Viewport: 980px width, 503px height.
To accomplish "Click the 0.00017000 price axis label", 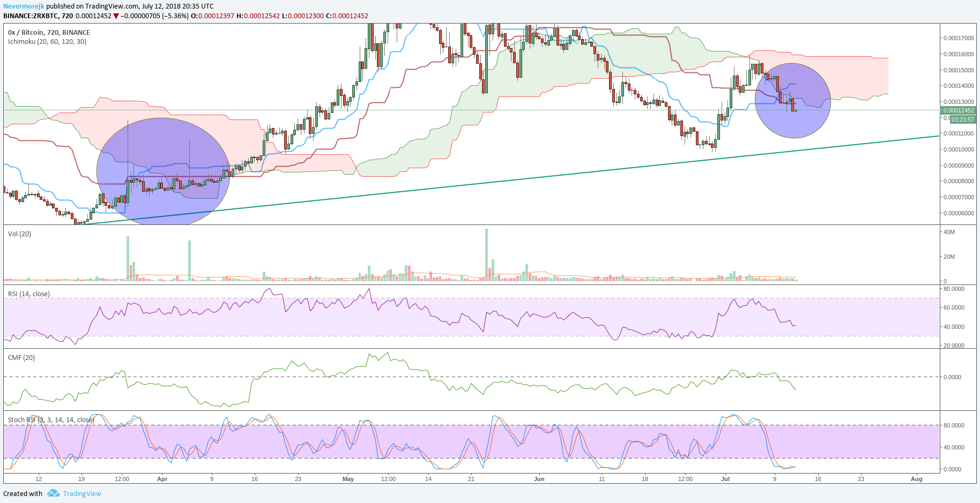I will [959, 39].
